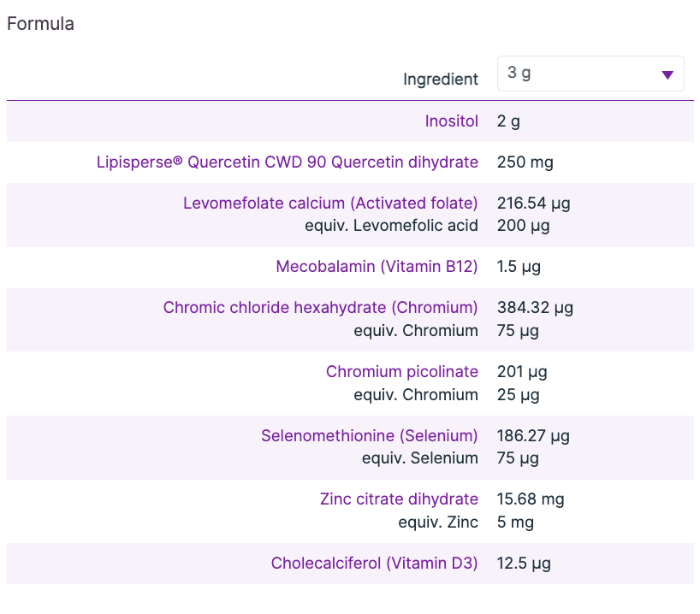The width and height of the screenshot is (700, 614).
Task: Open Zinc citrate dihydrate link
Action: tap(399, 499)
